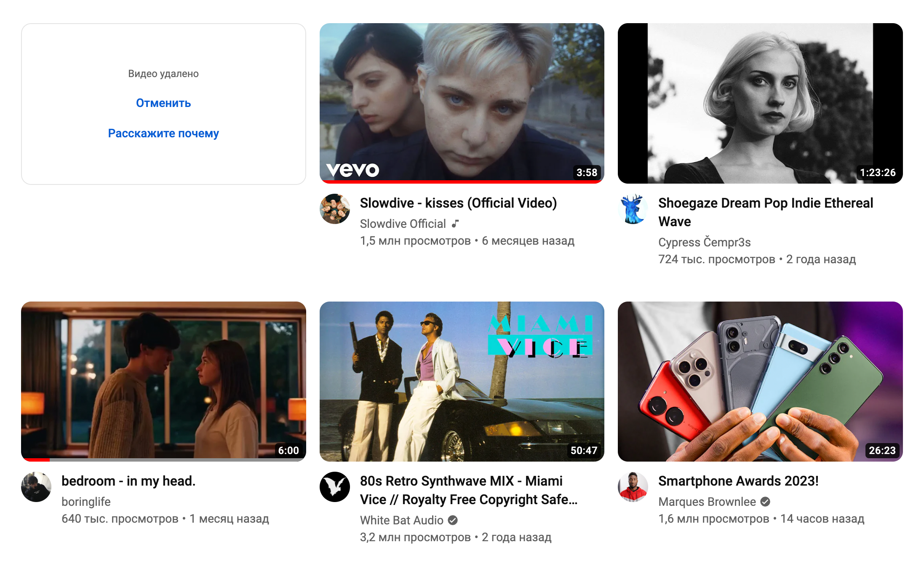Click red watch progress bar on Slowdive video
Screen dimensions: 924x569
462,182
